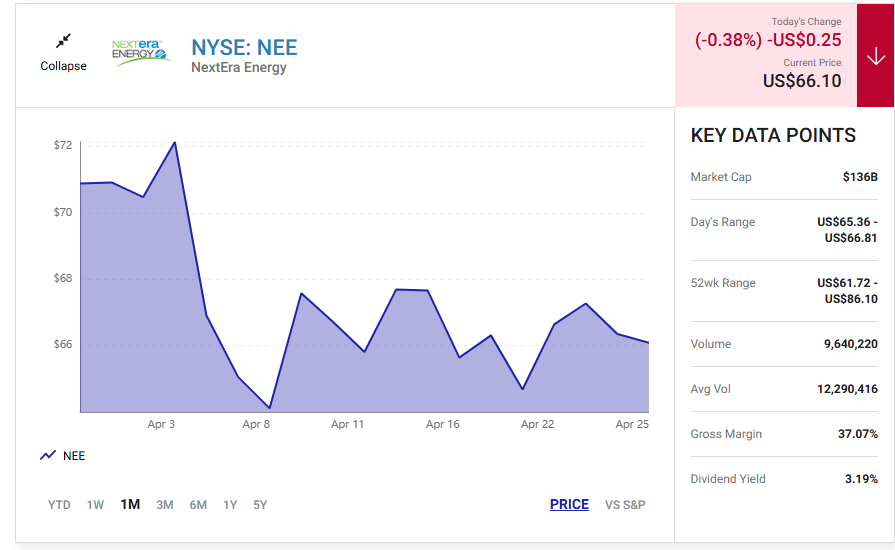Click the Market Cap $136B value
Image resolution: width=895 pixels, height=550 pixels.
click(x=860, y=177)
